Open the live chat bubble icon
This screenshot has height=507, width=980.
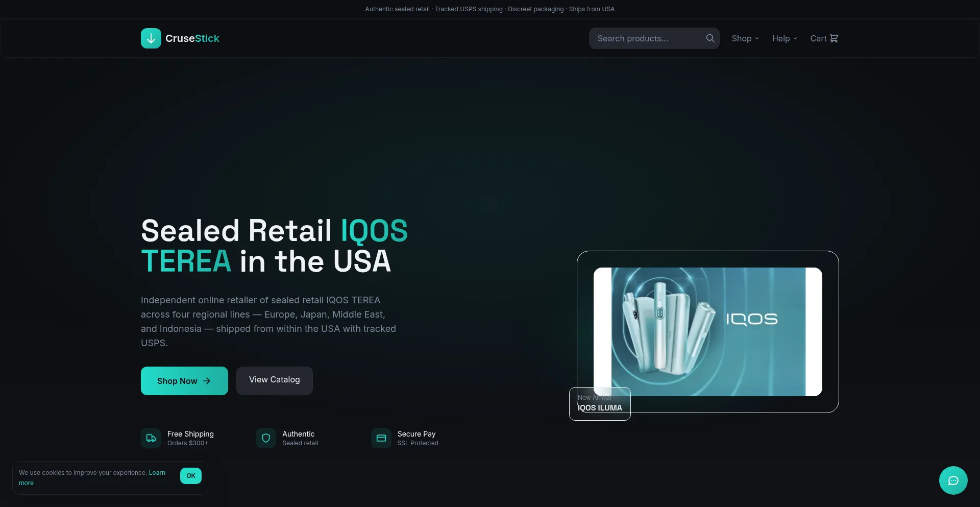tap(953, 480)
